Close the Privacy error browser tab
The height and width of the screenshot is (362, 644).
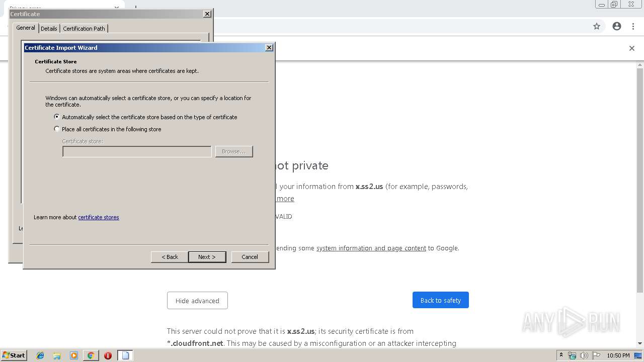coord(116,7)
